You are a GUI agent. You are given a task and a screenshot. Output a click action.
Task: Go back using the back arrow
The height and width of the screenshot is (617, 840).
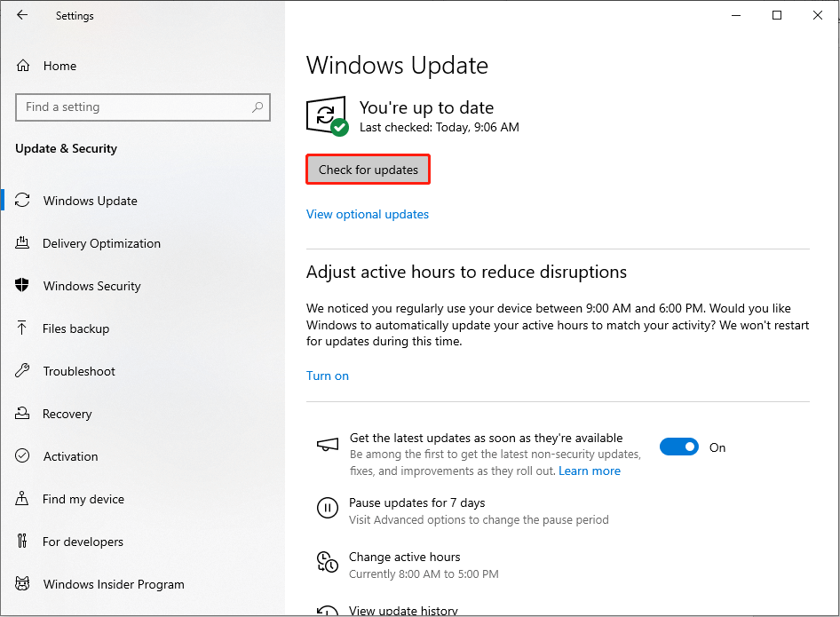point(22,15)
